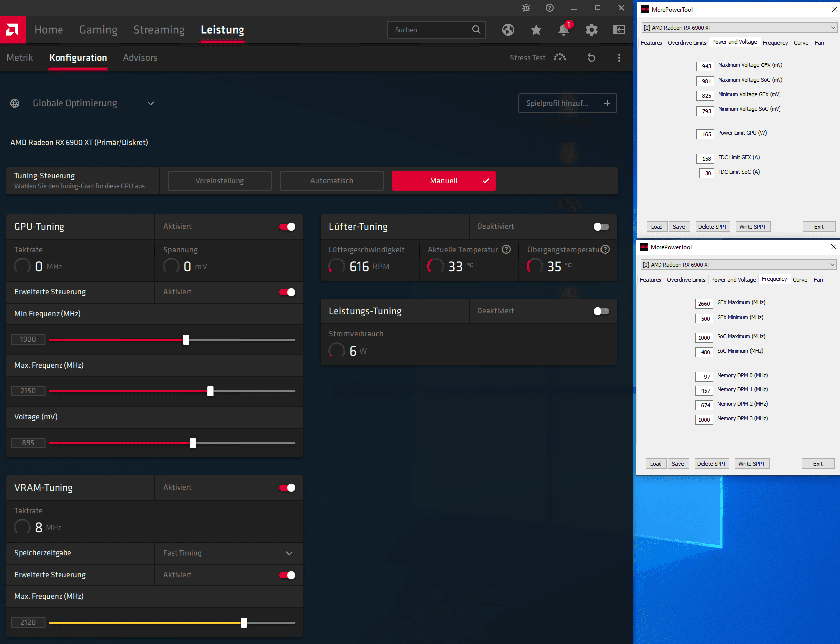Select Voreinstellung tuning option
Screen dimensions: 840x644
(220, 181)
